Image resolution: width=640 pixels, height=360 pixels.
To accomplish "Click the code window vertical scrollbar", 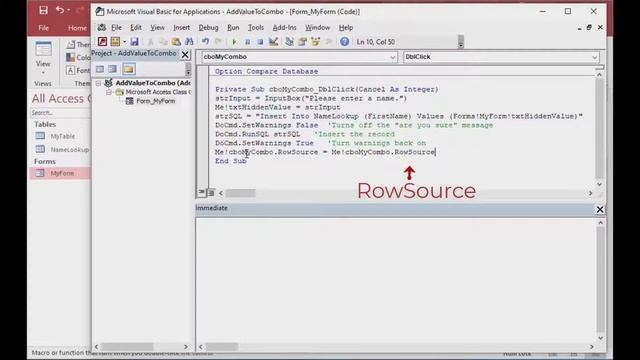I will pos(599,129).
